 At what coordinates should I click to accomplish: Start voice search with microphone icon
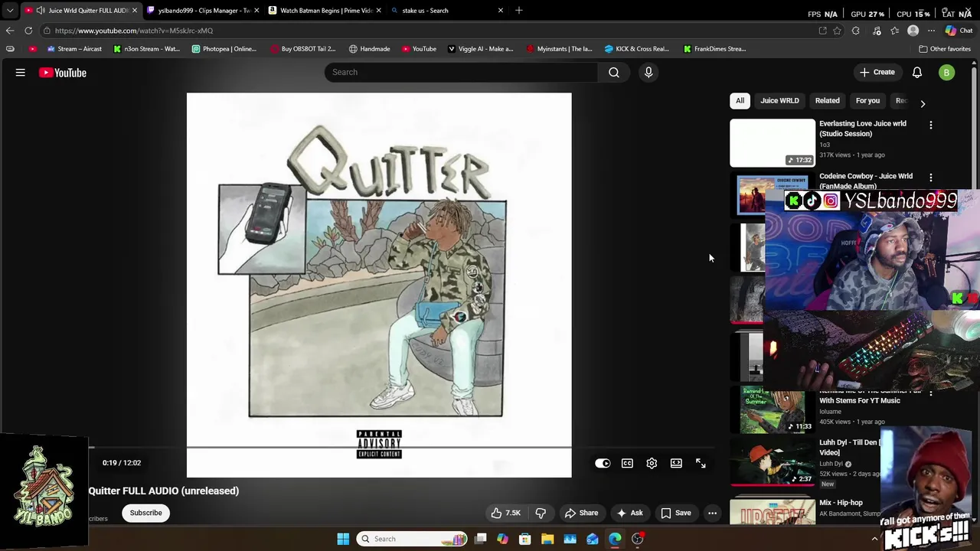tap(648, 72)
